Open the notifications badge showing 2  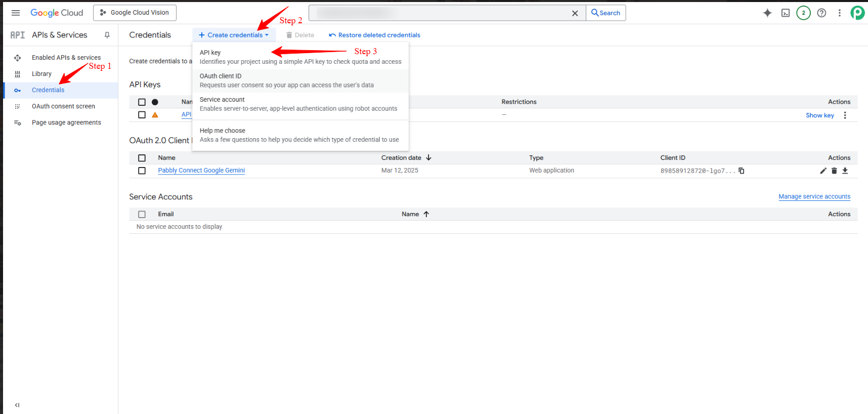pyautogui.click(x=803, y=13)
